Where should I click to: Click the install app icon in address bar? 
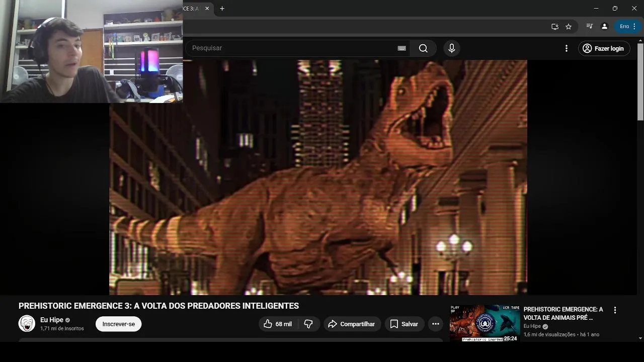click(555, 27)
